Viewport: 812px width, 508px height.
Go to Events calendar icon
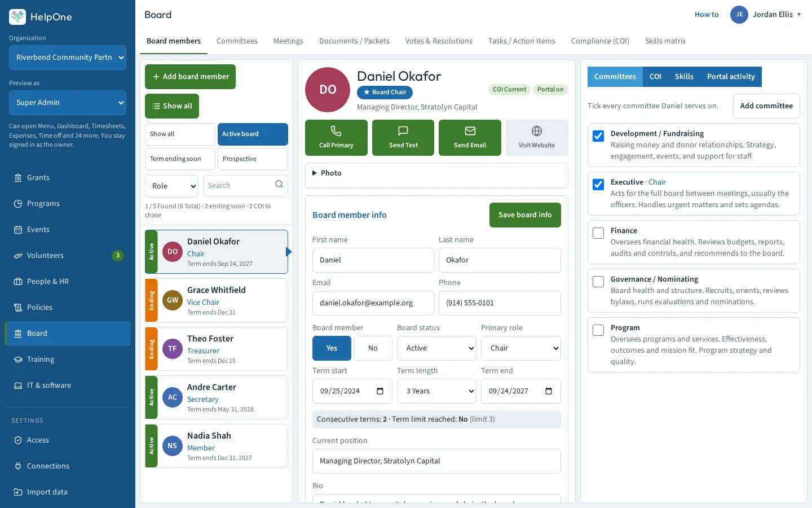tap(18, 230)
